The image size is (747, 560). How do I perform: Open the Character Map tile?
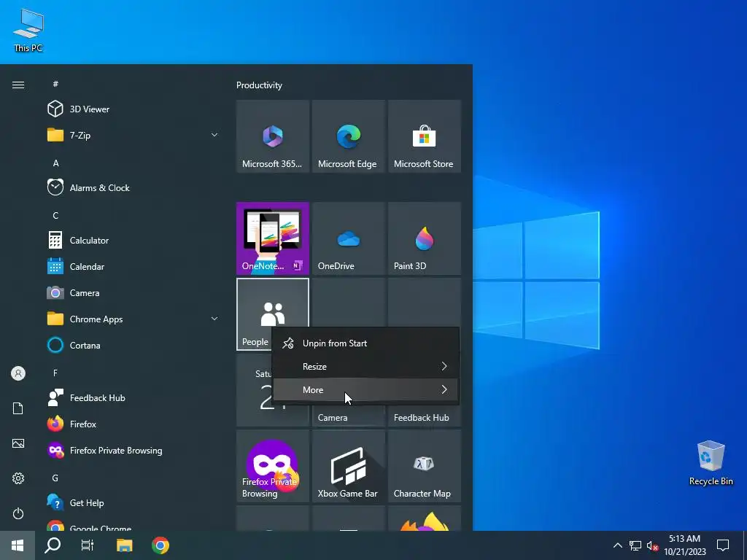coord(425,466)
